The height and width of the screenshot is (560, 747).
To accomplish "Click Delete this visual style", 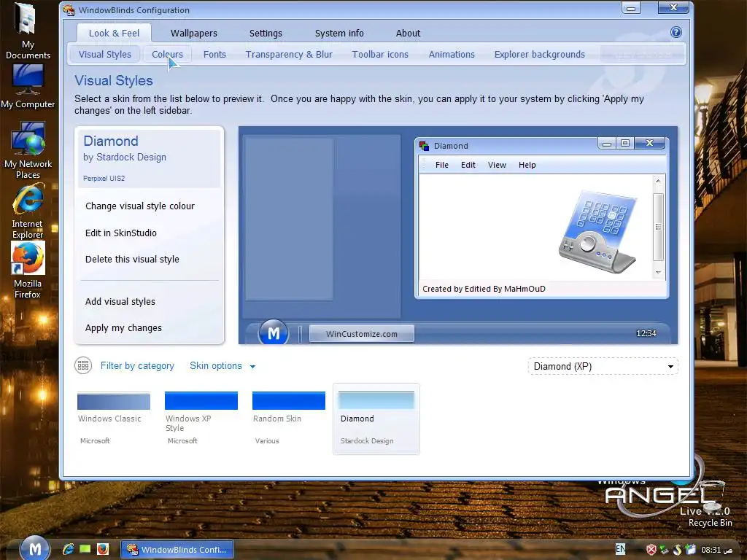I will coord(133,259).
